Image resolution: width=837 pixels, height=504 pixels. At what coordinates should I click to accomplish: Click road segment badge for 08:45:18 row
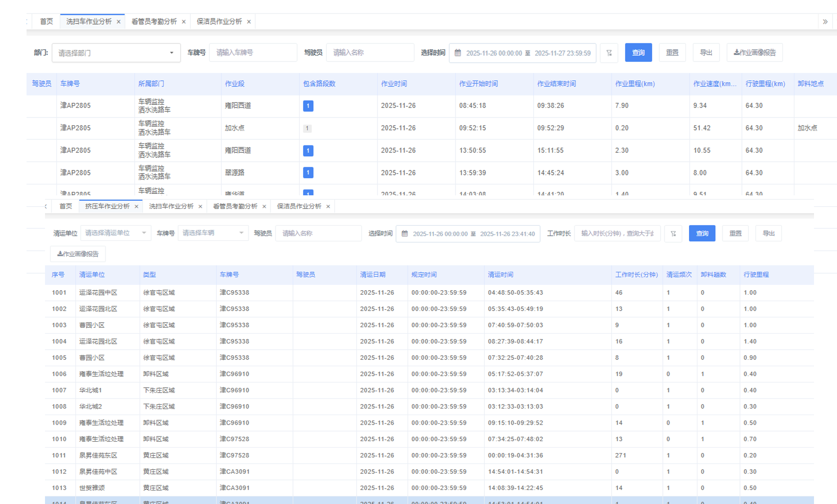(x=308, y=106)
